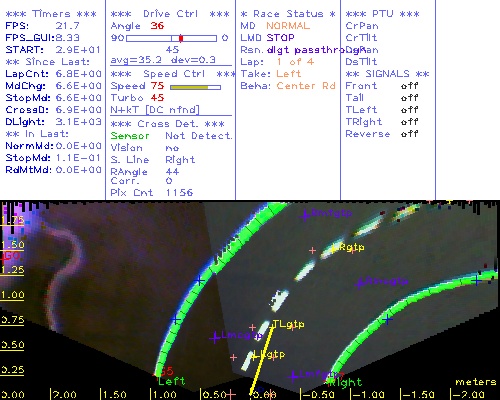500x400 pixels.
Task: Toggle the Tail signal off value
Action: [410, 98]
